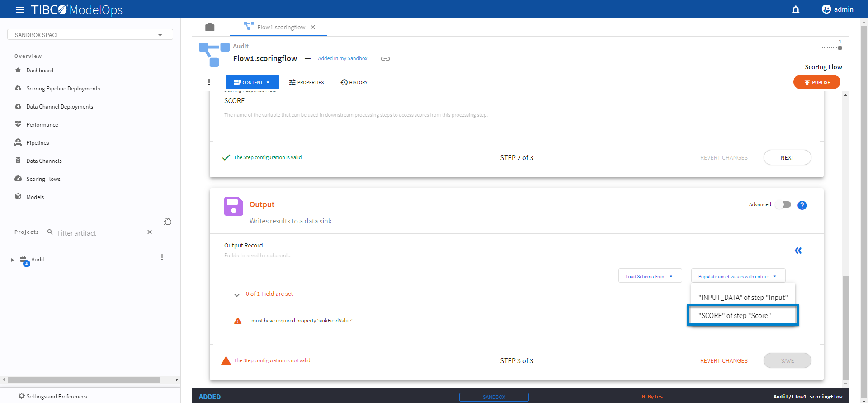
Task: Open the hamburger navigation menu
Action: pyautogui.click(x=20, y=9)
